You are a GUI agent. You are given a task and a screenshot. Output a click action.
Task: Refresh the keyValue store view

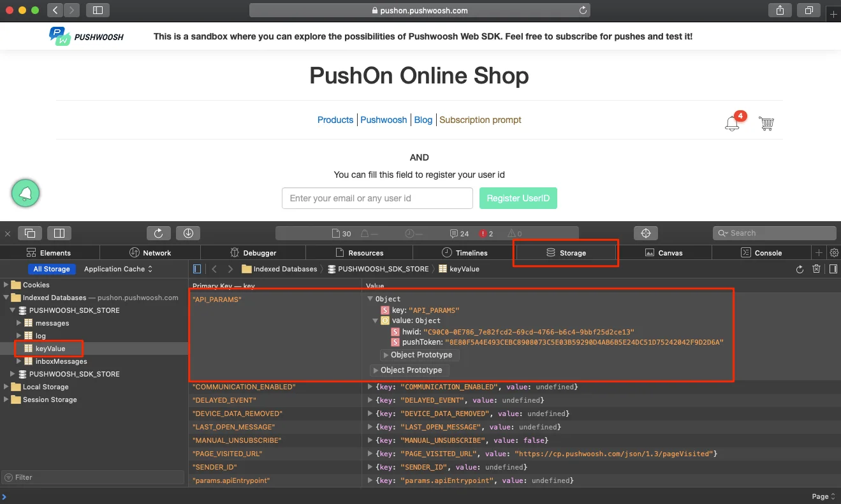tap(800, 269)
